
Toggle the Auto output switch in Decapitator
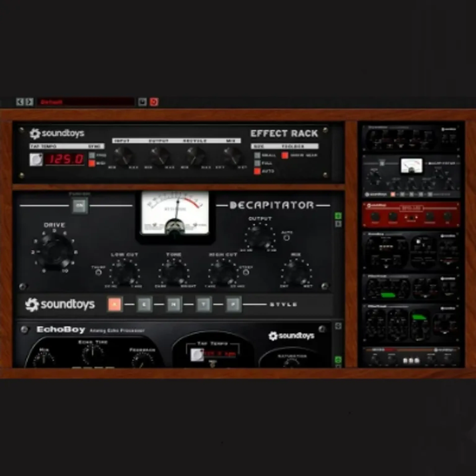[x=287, y=238]
